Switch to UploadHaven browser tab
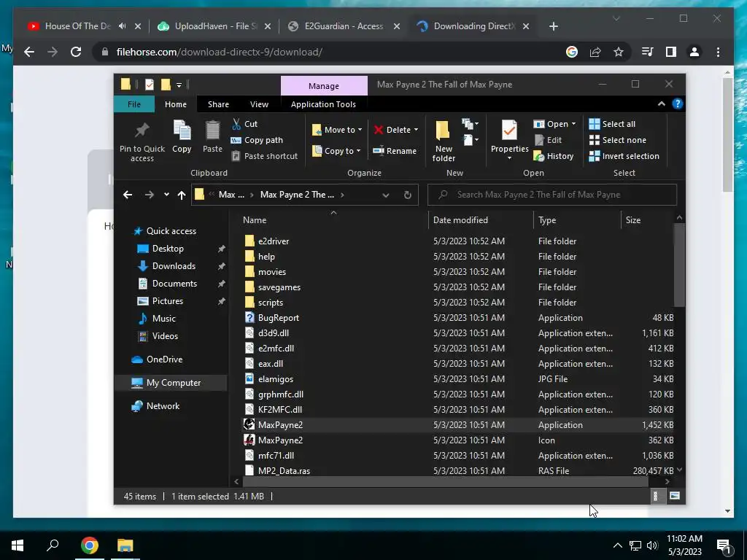 point(214,26)
